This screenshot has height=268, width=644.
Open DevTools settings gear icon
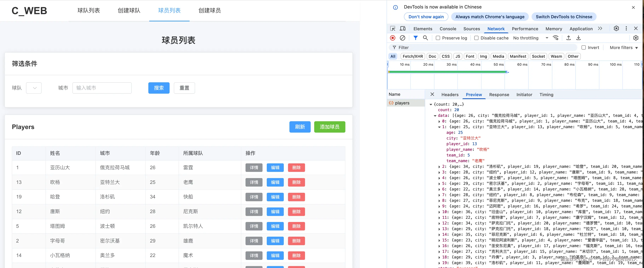pos(616,28)
